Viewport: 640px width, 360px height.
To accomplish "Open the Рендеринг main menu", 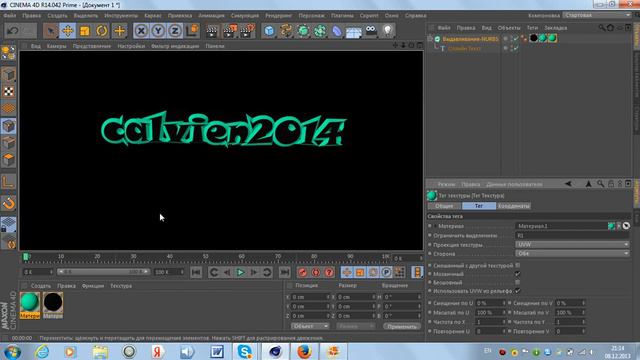I will (279, 16).
